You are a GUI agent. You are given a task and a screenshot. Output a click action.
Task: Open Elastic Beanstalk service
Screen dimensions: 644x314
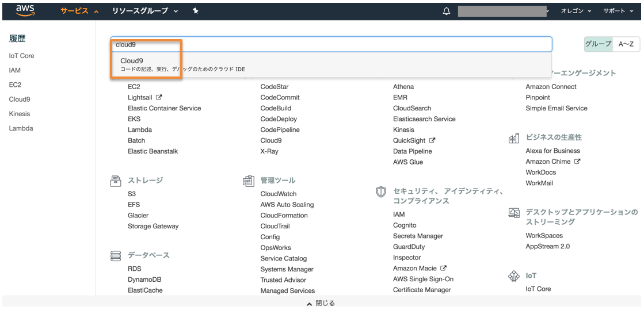point(153,151)
